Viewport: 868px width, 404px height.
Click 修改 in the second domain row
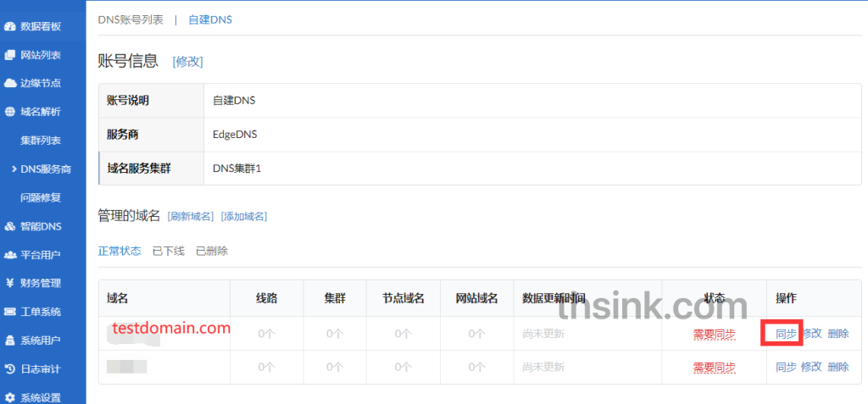[x=811, y=367]
